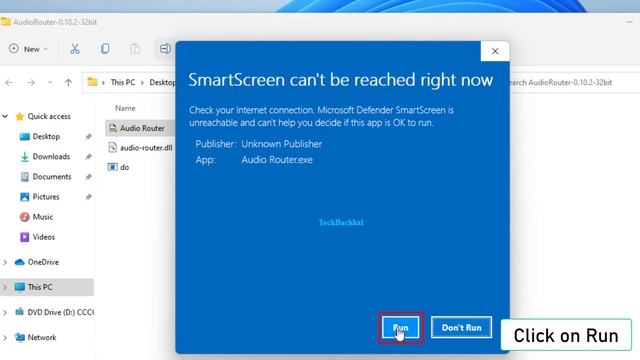Open recent locations dropdown arrow

(x=50, y=82)
